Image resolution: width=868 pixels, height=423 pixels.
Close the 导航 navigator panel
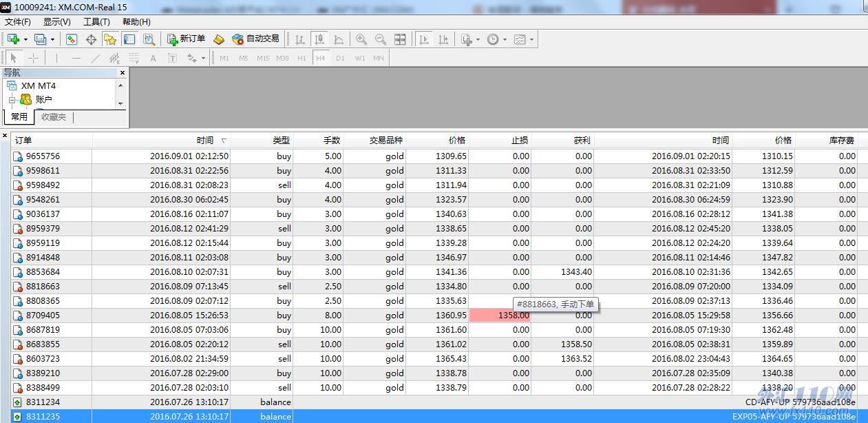click(x=123, y=72)
